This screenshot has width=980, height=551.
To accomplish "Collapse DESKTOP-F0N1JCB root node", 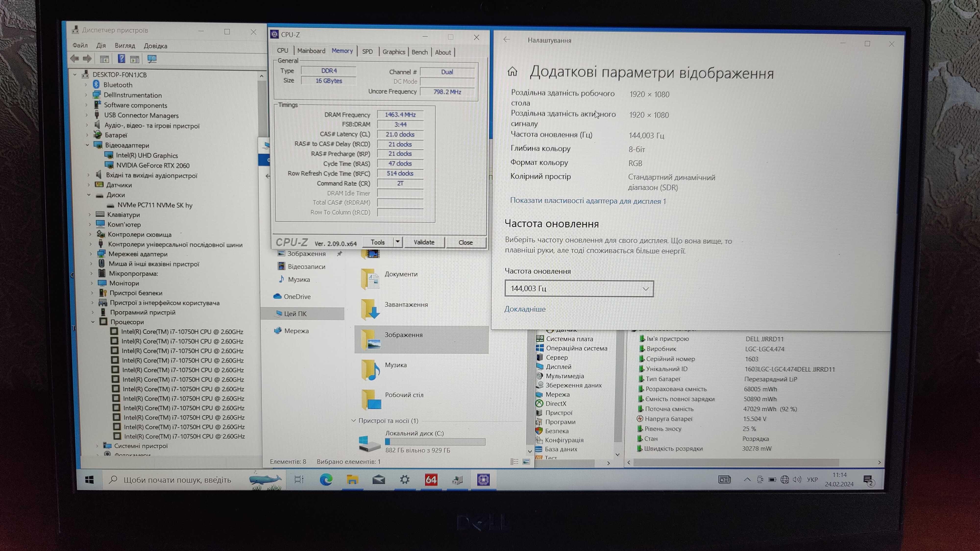I will click(75, 74).
